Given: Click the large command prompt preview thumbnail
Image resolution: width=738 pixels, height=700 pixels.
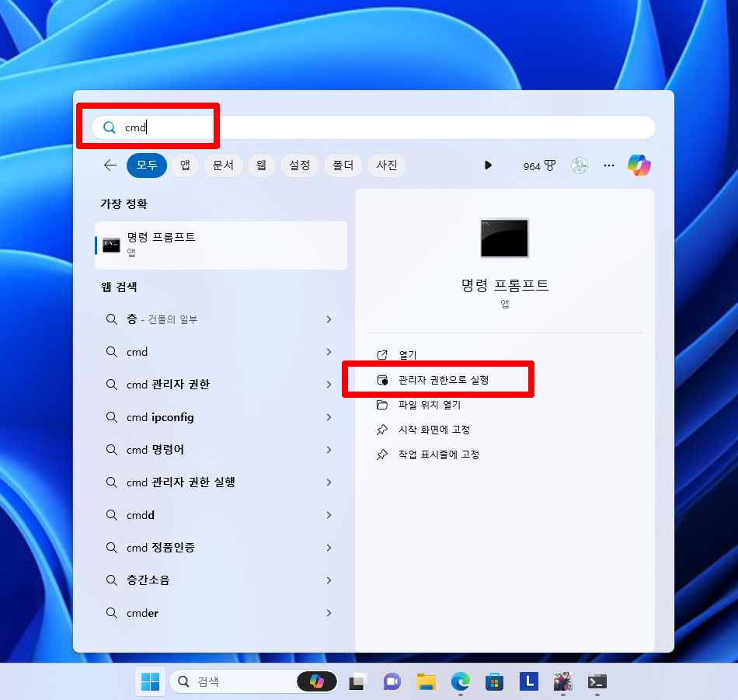Looking at the screenshot, I should click(x=504, y=238).
